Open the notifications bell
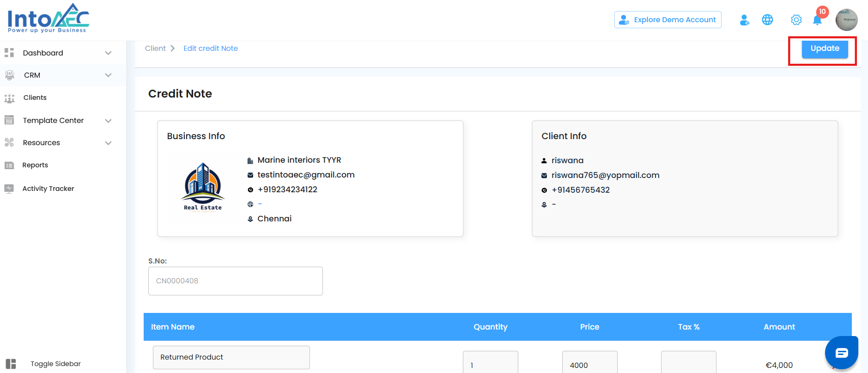This screenshot has width=868, height=373. click(817, 20)
